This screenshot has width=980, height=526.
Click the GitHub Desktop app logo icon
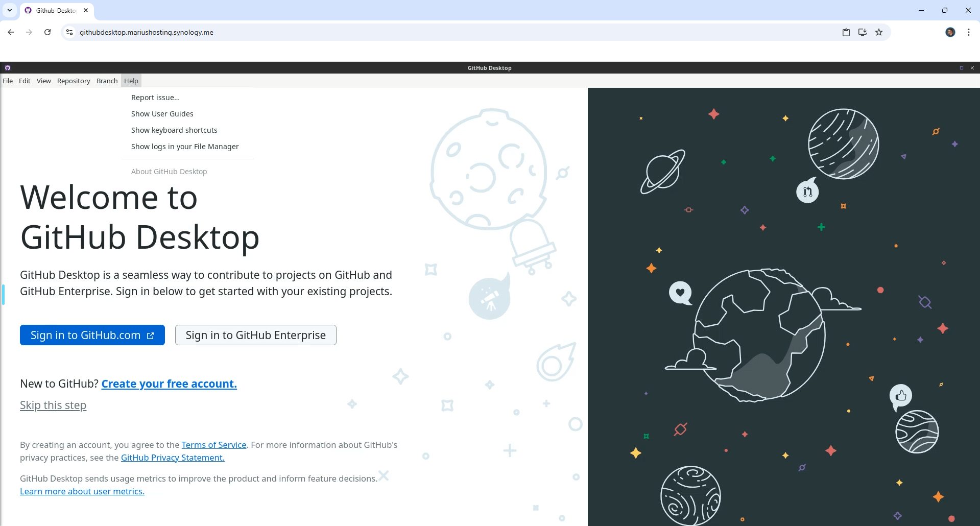pos(8,68)
